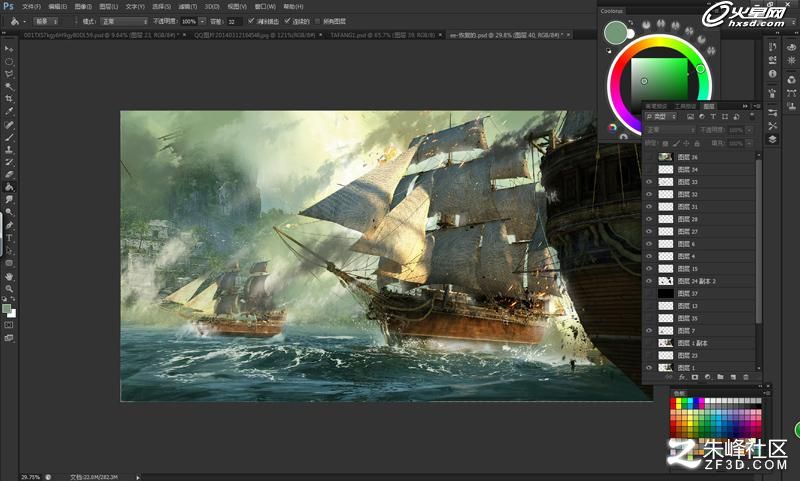Open the 滤镜(T) menu
800x481 pixels.
187,7
